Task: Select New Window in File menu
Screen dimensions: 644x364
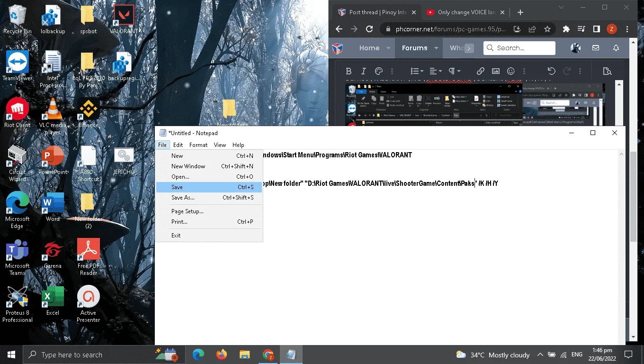Action: [x=209, y=166]
